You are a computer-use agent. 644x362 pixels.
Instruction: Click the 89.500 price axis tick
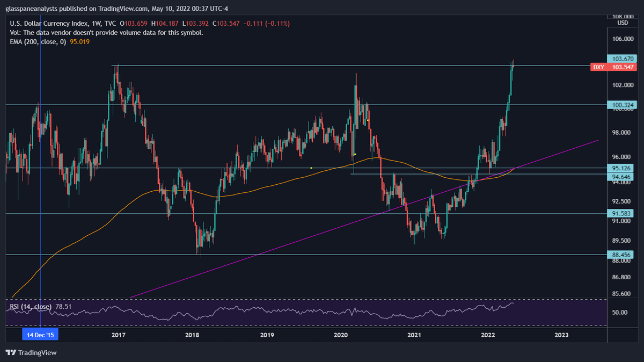click(623, 241)
